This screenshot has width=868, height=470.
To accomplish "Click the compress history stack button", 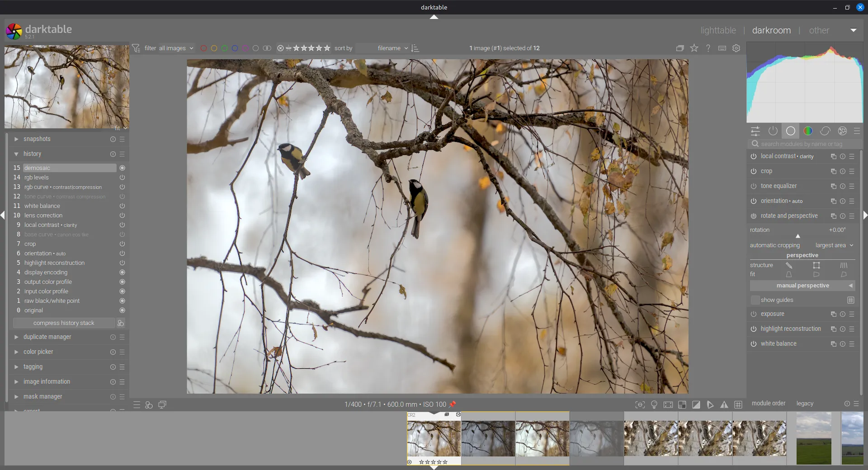I will tap(64, 323).
